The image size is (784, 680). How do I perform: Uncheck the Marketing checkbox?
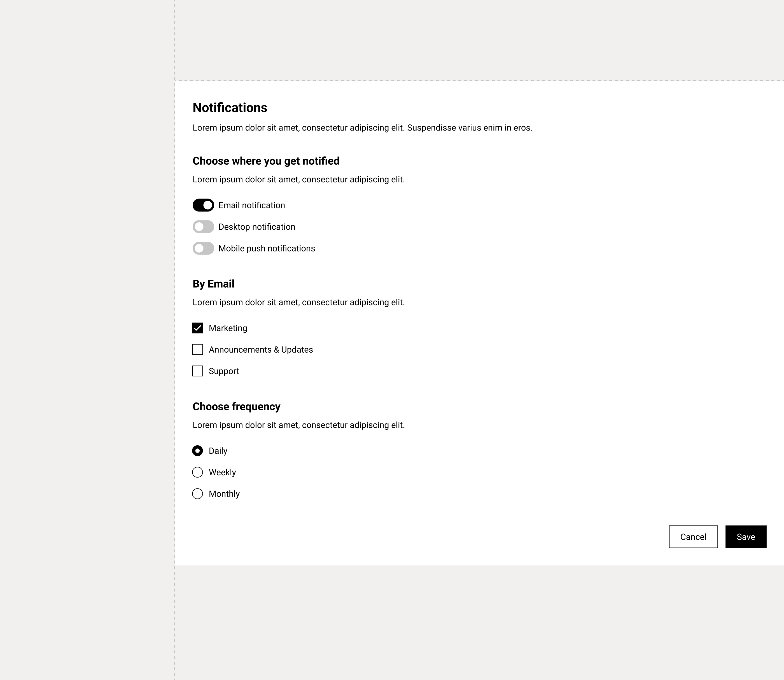[198, 328]
